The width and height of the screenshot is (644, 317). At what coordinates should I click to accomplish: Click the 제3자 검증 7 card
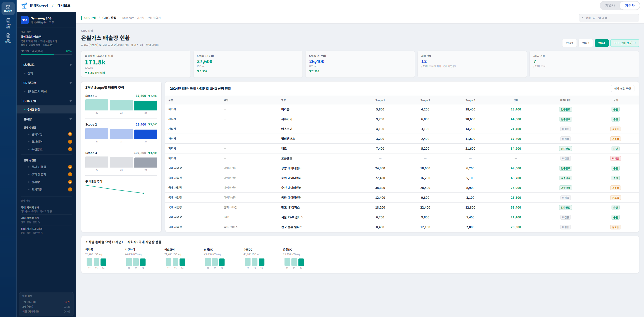(x=584, y=64)
